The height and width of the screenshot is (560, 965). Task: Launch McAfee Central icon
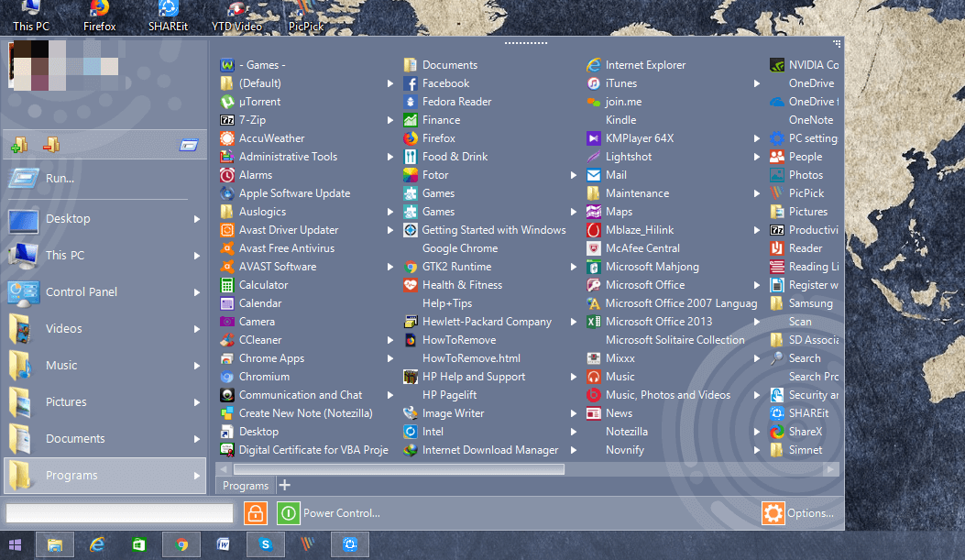(x=593, y=248)
